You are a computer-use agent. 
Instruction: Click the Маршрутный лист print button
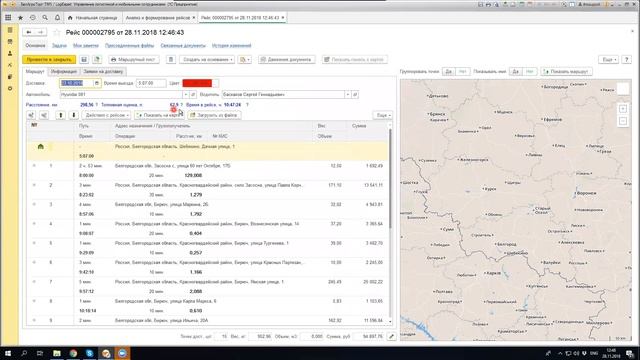pyautogui.click(x=133, y=60)
